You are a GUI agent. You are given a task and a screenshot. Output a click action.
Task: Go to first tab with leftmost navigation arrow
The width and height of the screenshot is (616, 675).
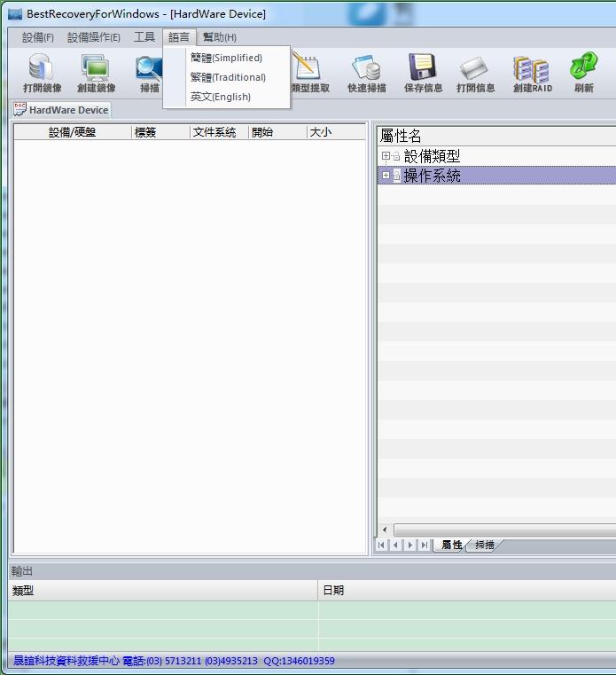[381, 545]
